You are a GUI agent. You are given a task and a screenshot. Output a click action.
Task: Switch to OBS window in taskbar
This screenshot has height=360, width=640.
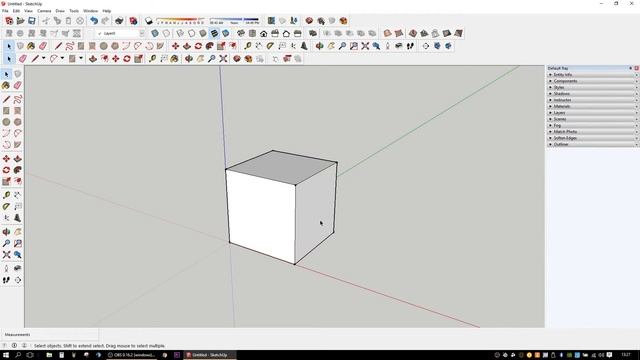[x=131, y=355]
